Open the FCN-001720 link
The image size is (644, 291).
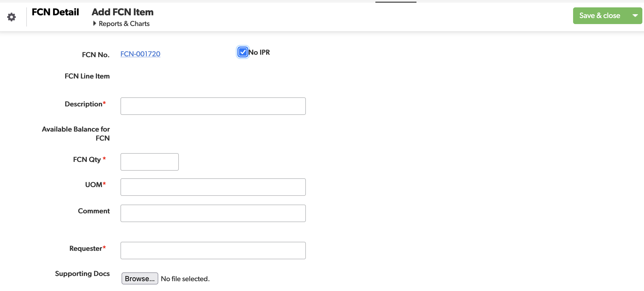coord(140,54)
